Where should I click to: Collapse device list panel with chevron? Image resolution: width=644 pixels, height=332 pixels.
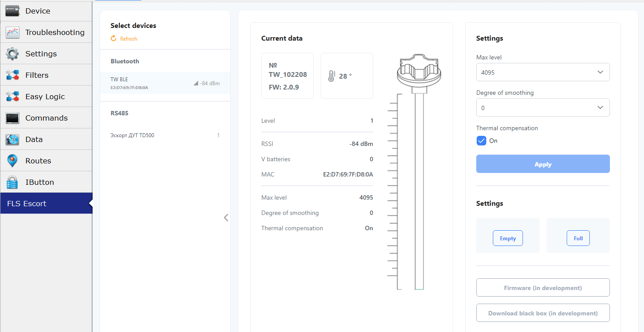tap(226, 218)
